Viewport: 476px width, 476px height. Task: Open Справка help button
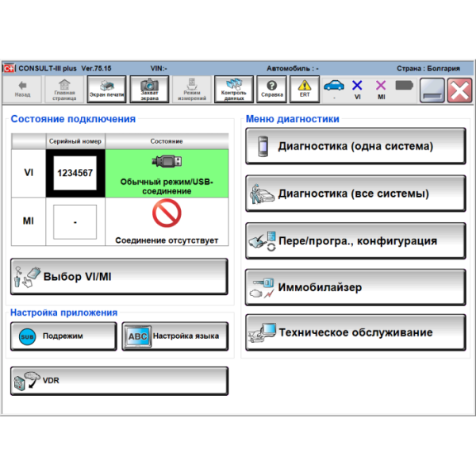[x=271, y=88]
